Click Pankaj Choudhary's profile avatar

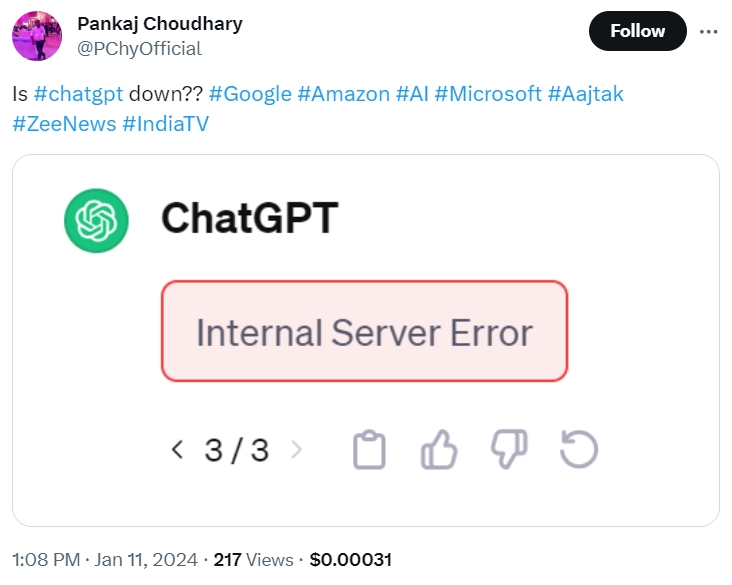37,35
